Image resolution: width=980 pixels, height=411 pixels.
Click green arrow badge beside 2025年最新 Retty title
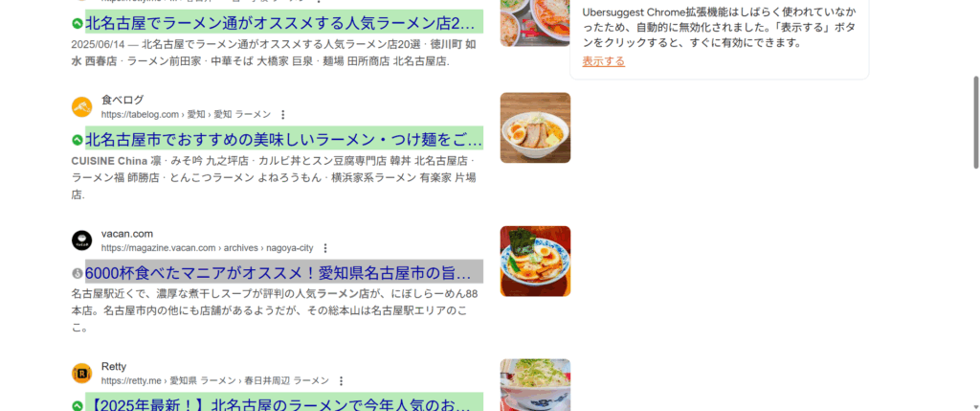(x=78, y=405)
